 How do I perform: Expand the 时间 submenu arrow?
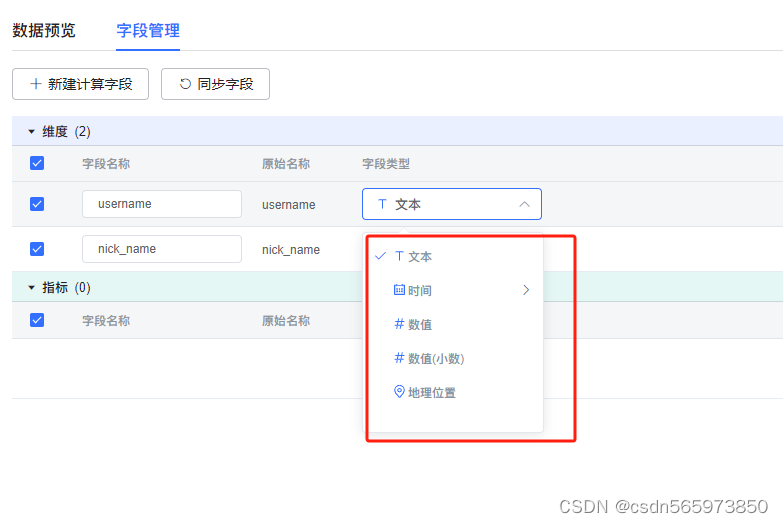[526, 290]
